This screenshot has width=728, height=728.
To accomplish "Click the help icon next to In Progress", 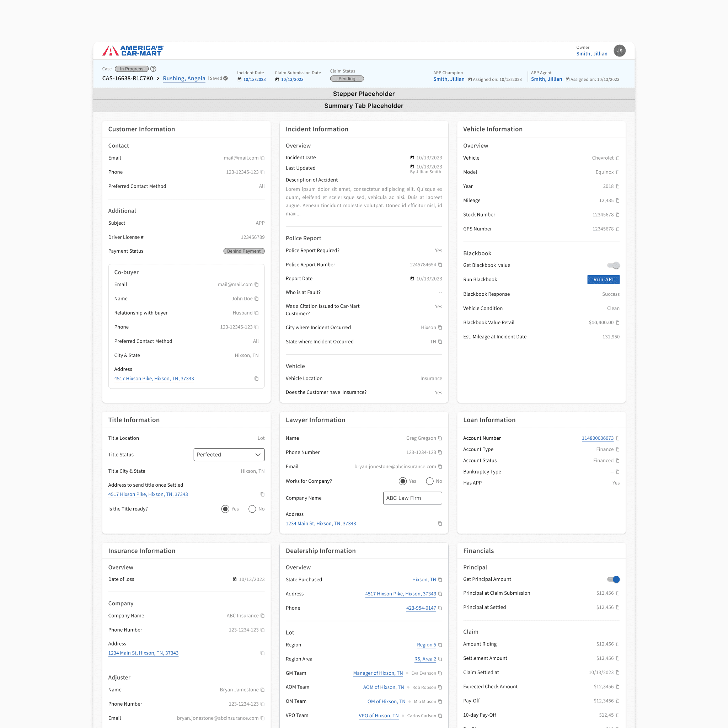I will 153,69.
